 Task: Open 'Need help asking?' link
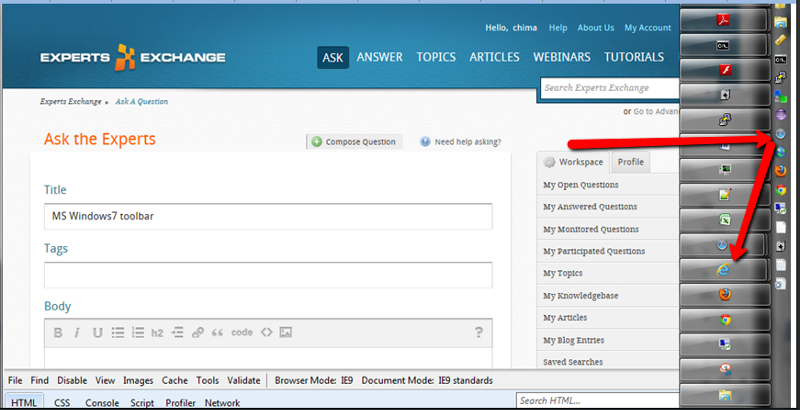pos(461,142)
